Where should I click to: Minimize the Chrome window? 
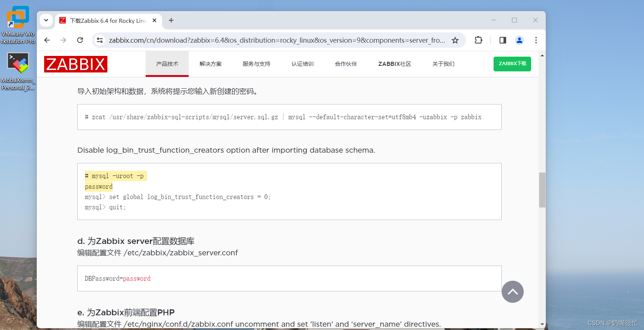point(494,20)
